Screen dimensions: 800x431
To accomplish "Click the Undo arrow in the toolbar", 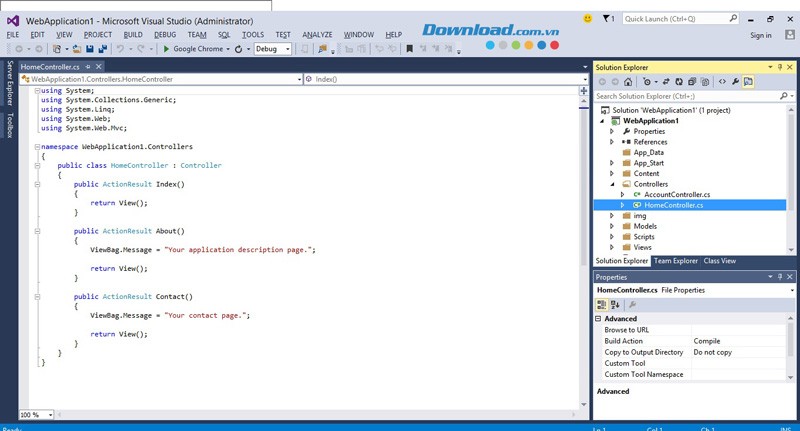I will coord(120,49).
